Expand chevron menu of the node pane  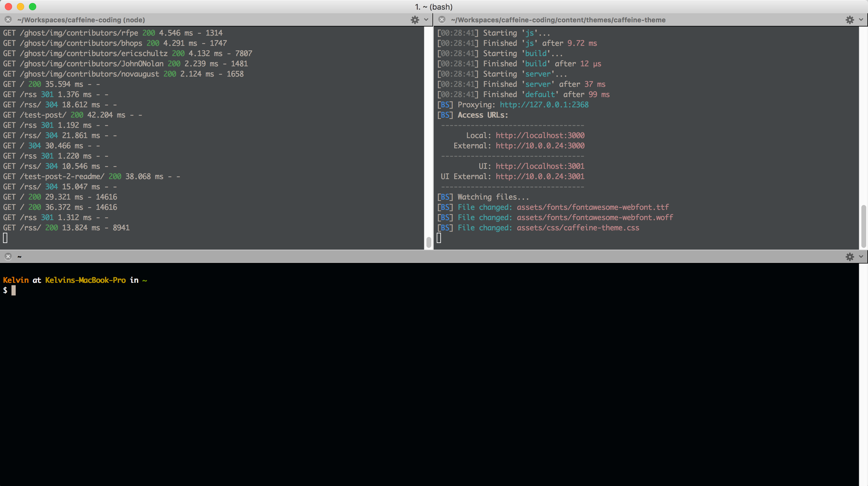click(x=426, y=20)
